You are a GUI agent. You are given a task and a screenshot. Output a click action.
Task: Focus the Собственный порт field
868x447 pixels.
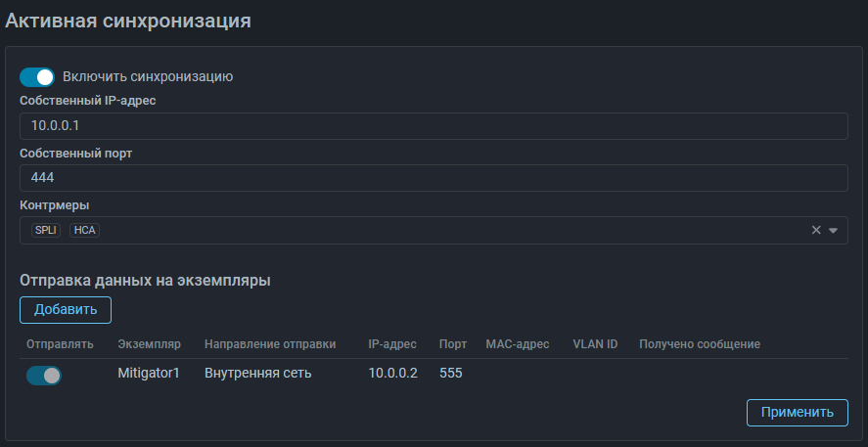tap(434, 178)
